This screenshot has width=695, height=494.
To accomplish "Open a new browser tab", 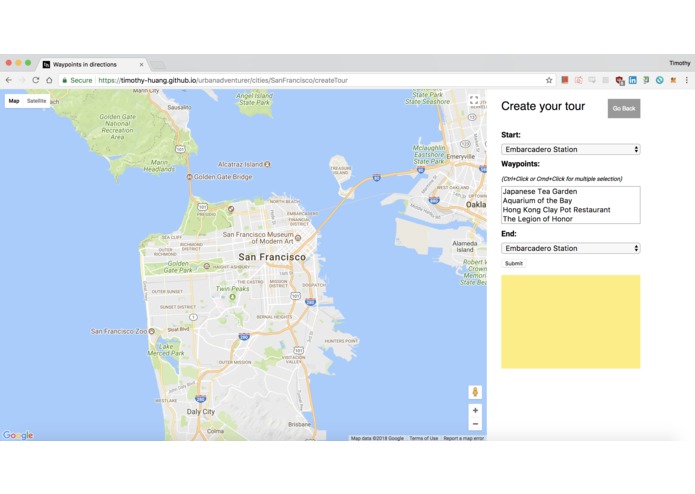I will (157, 65).
